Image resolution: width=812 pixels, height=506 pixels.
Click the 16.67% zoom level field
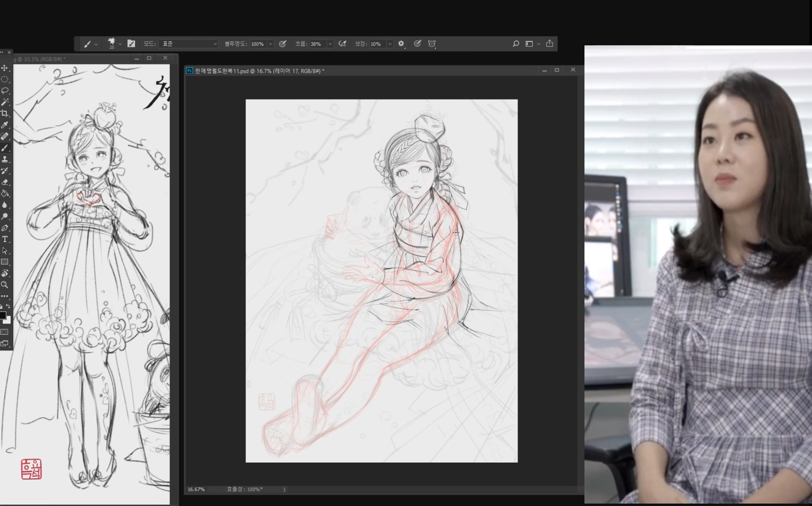pos(196,489)
